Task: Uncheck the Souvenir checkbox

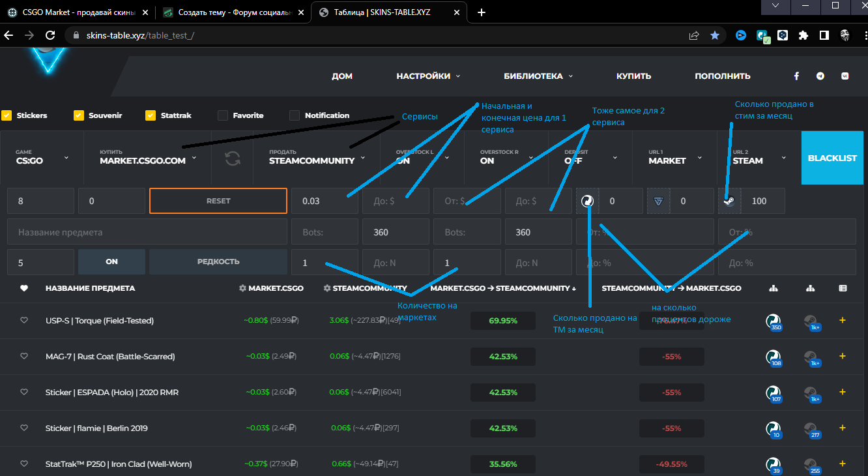Action: coord(79,115)
